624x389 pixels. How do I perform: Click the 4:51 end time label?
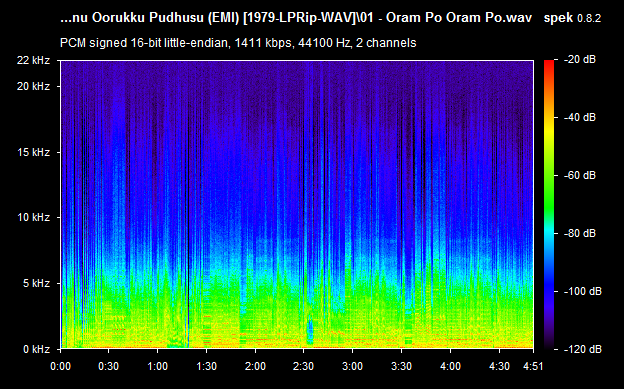532,366
